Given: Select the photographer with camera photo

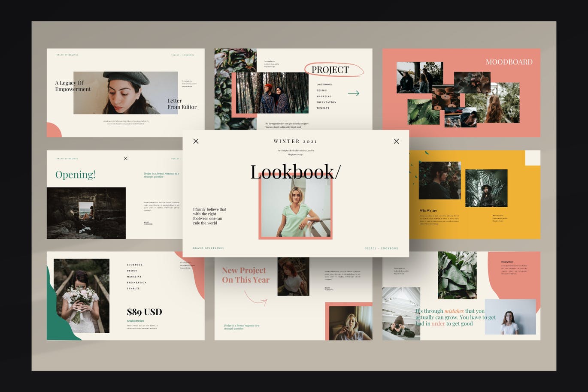Looking at the screenshot, I should click(x=401, y=314).
